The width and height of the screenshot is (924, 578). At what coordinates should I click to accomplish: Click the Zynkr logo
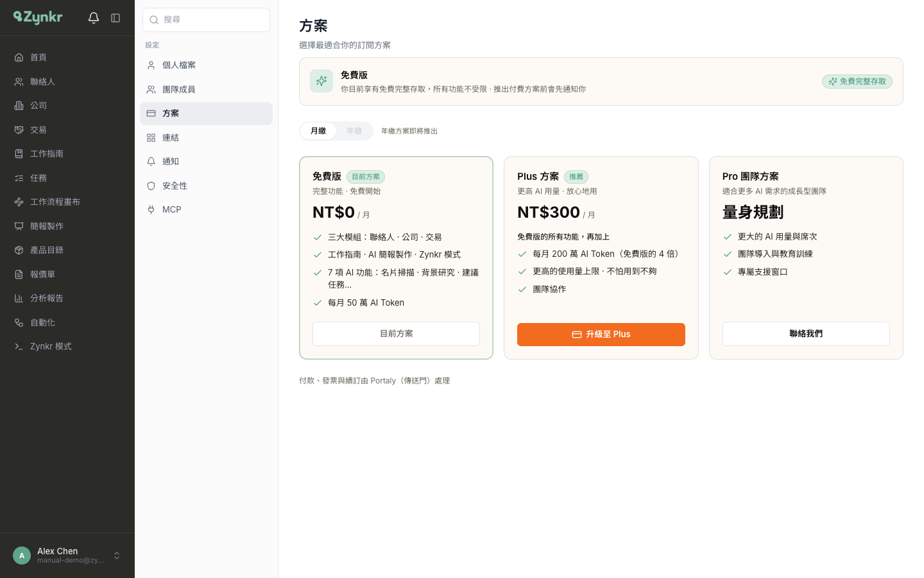[38, 18]
